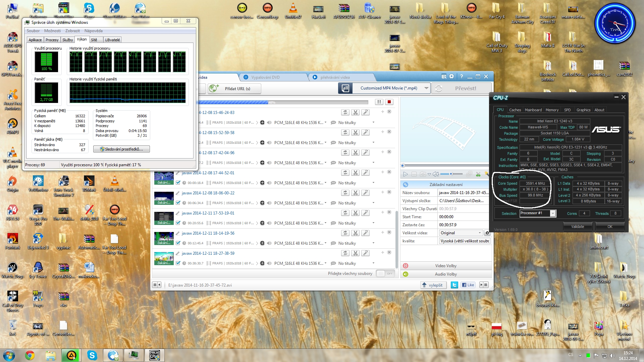Pause the running conversion in the video converter
Screen dimensions: 644x362
[379, 102]
